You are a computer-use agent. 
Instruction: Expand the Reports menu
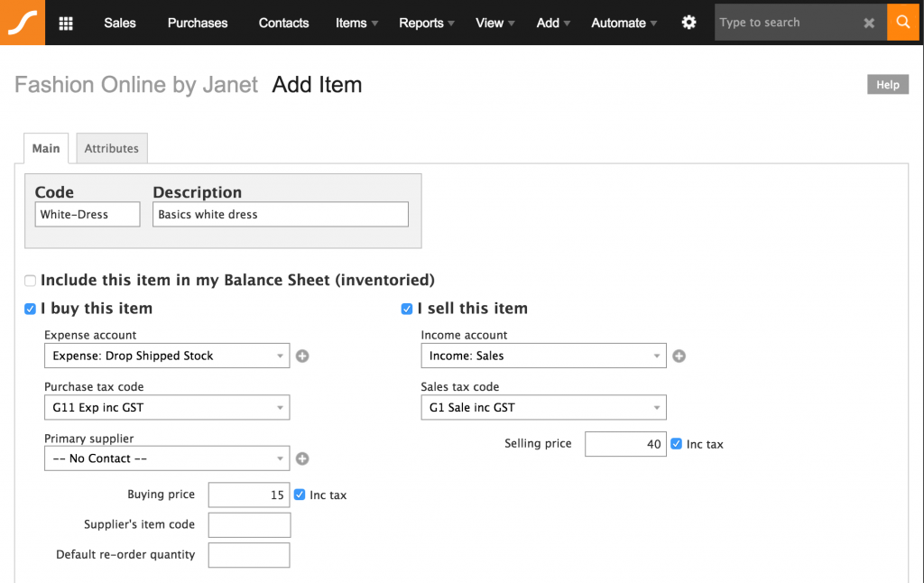427,23
